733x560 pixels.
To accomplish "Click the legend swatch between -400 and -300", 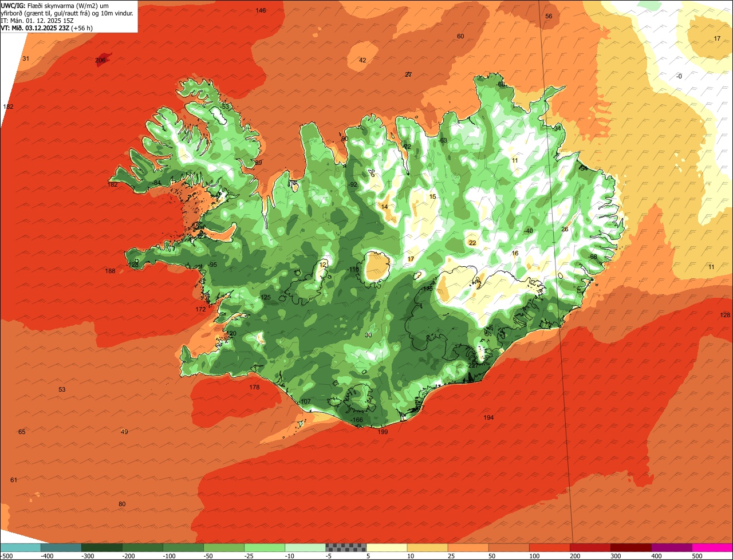I will tap(61, 547).
